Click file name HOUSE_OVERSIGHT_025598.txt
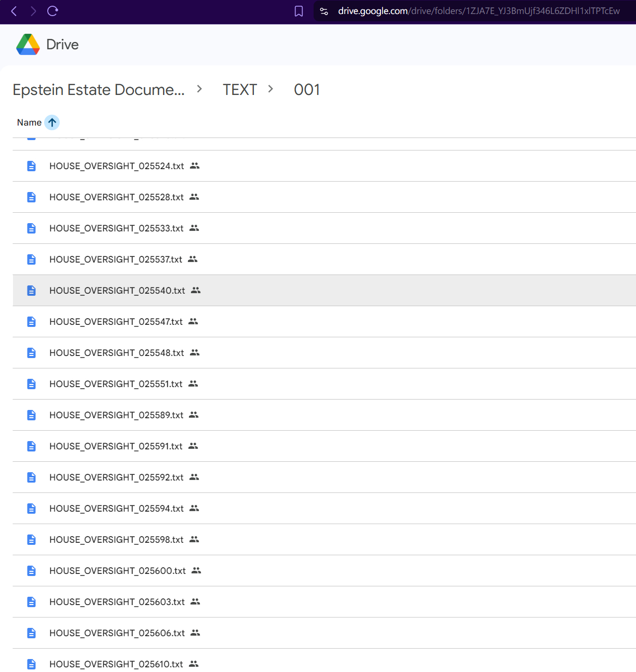Screen dimensions: 636x672 point(116,540)
